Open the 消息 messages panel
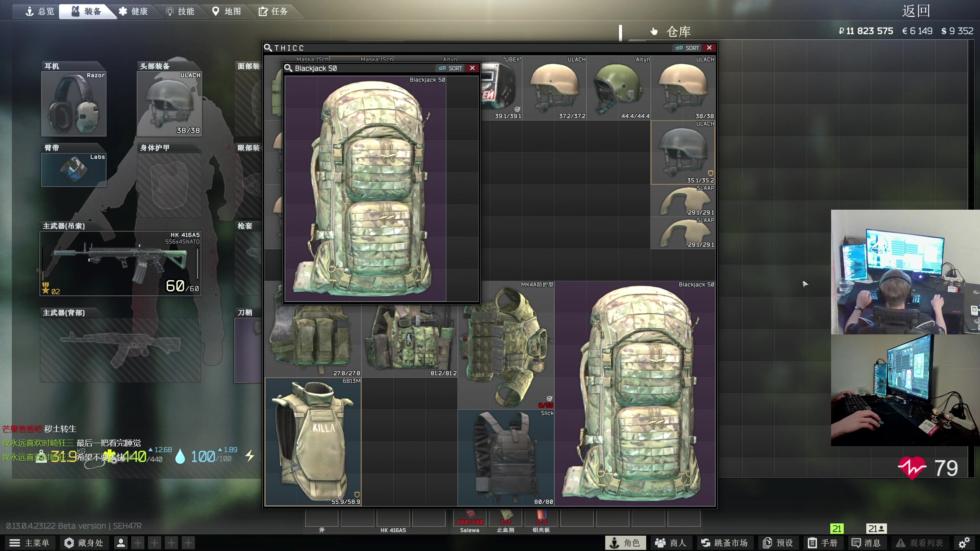The width and height of the screenshot is (980, 551). 866,543
